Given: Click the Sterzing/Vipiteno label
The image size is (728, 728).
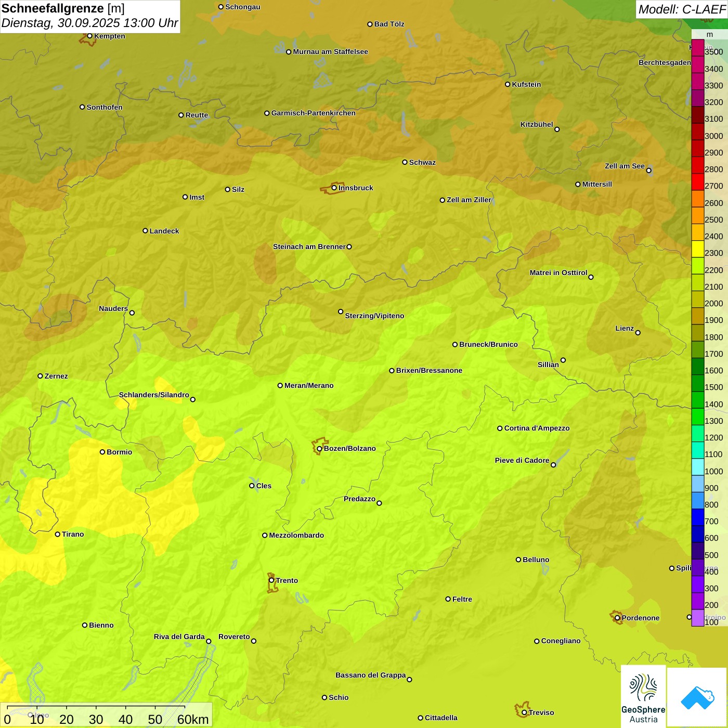Looking at the screenshot, I should [374, 316].
